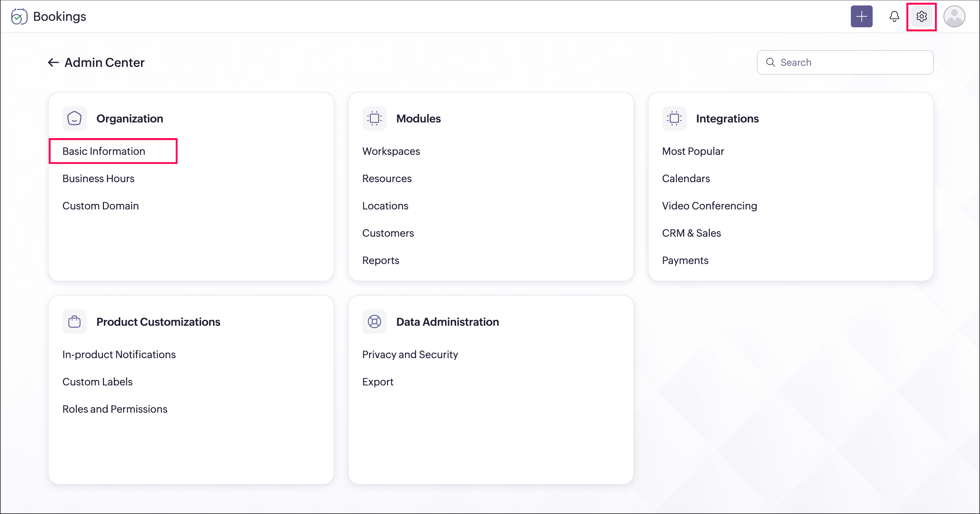Open the notifications bell
The image size is (980, 514).
pyautogui.click(x=894, y=16)
